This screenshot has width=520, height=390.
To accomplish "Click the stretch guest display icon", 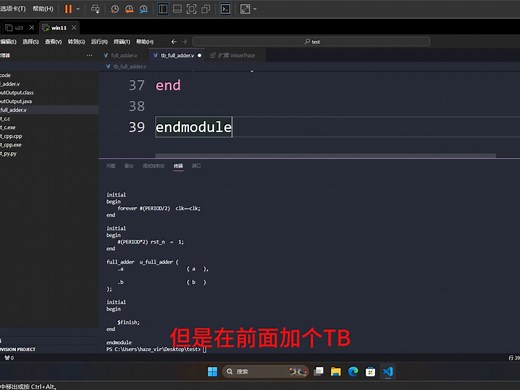I will tap(245, 9).
